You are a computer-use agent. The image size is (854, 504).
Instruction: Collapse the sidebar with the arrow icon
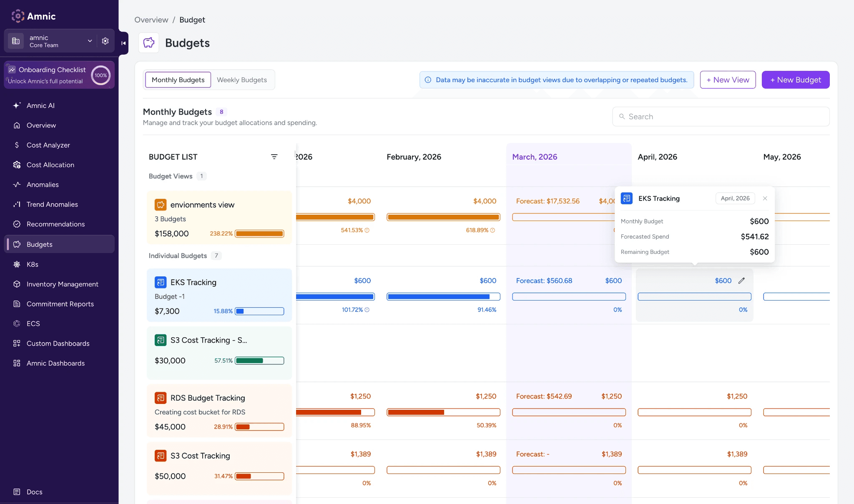tap(123, 43)
